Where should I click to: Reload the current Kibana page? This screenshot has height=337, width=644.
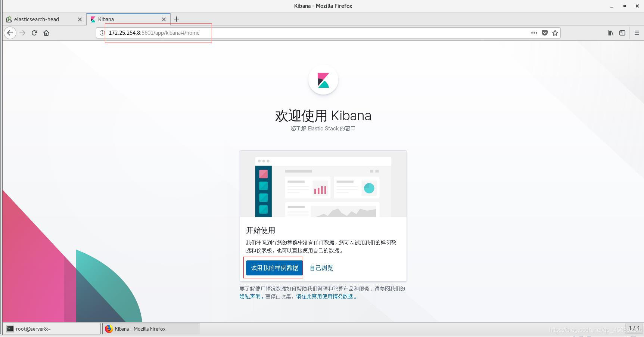tap(34, 33)
